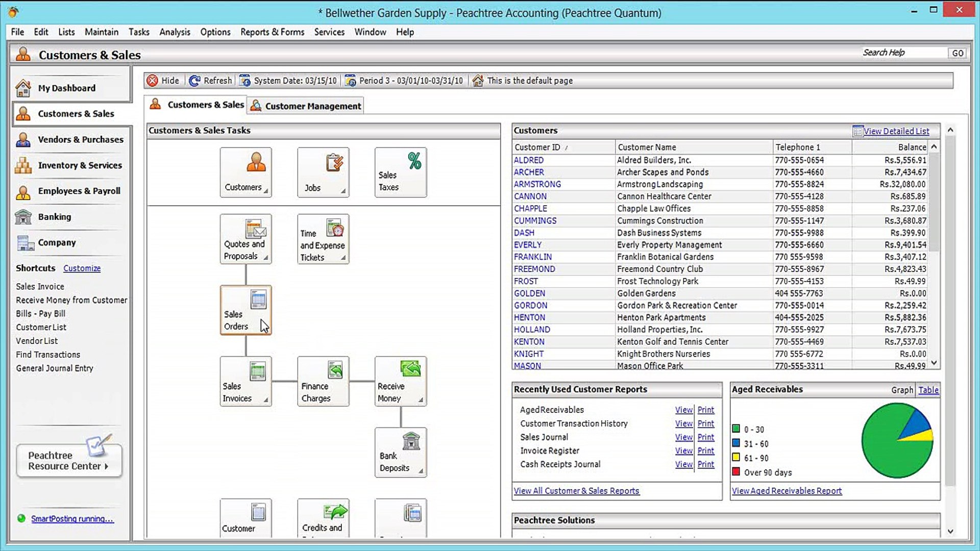
Task: Expand Sales Invoices dropdown arrow
Action: click(266, 400)
